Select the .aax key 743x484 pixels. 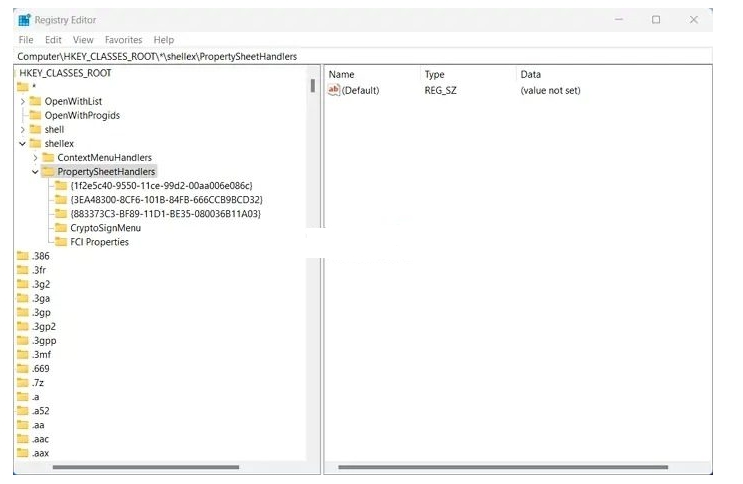coord(40,453)
